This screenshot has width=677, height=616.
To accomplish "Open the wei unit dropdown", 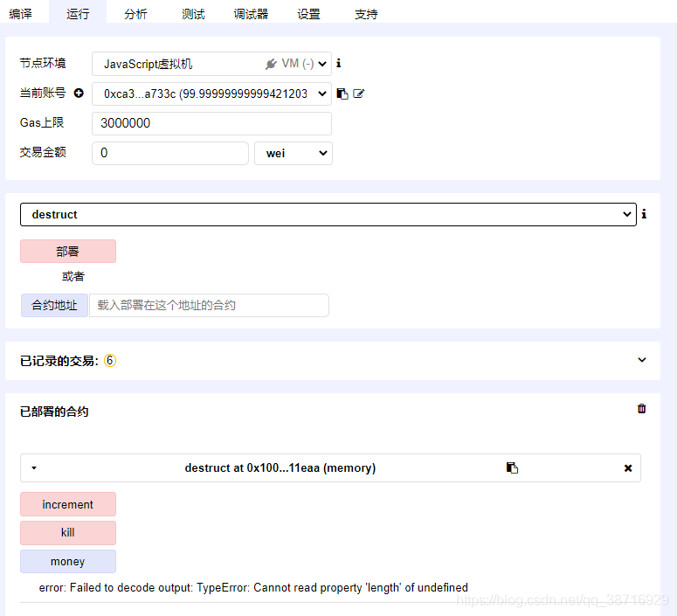I will [294, 153].
